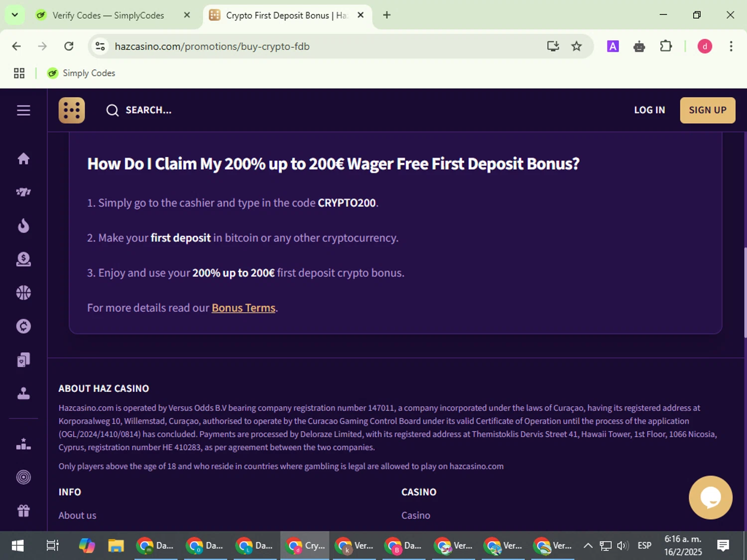The height and width of the screenshot is (560, 747).
Task: Open the hamburger menu in casino sidebar
Action: tap(23, 110)
